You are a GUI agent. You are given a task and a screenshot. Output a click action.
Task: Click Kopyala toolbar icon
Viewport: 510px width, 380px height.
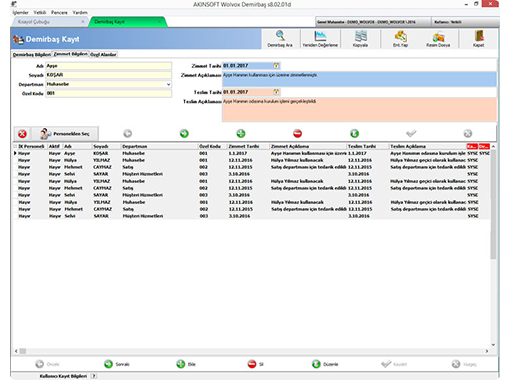tap(360, 39)
